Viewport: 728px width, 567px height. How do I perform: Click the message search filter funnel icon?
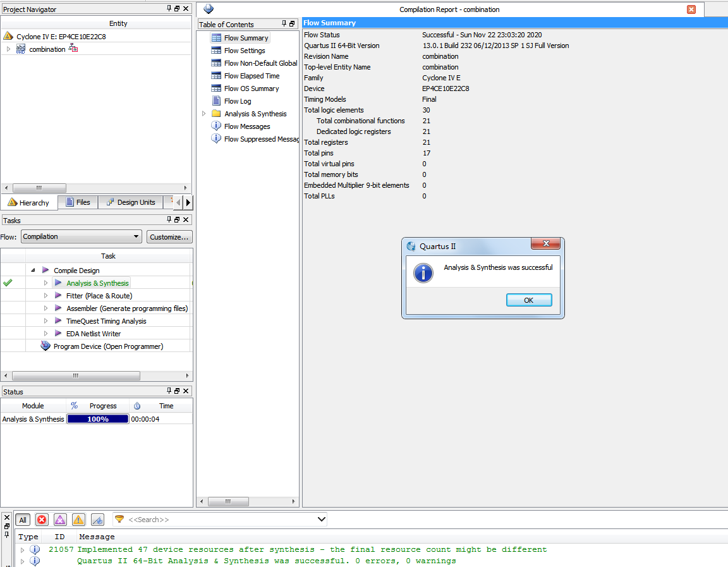pyautogui.click(x=119, y=519)
